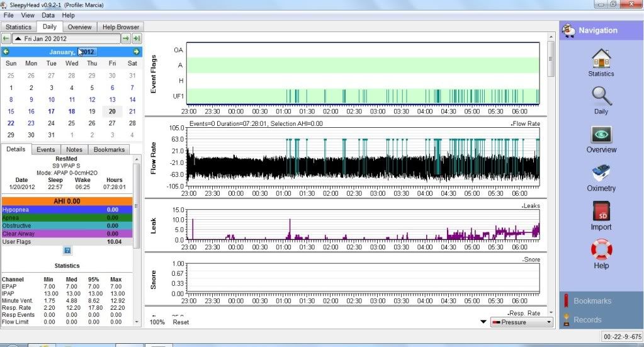Show next month in calendar header

click(x=136, y=52)
